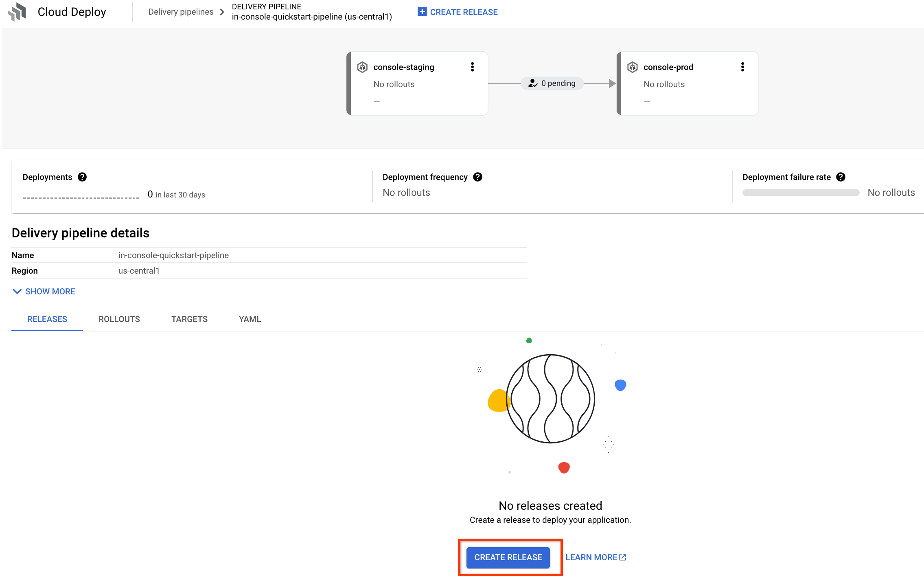Click the CREATE RELEASE top toolbar icon
Screen dimensions: 924x581
coord(458,11)
